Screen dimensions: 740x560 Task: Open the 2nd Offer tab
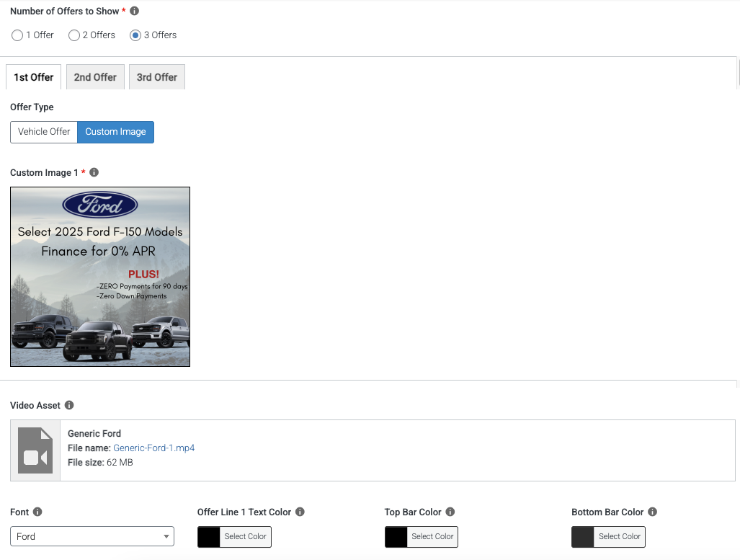coord(95,77)
